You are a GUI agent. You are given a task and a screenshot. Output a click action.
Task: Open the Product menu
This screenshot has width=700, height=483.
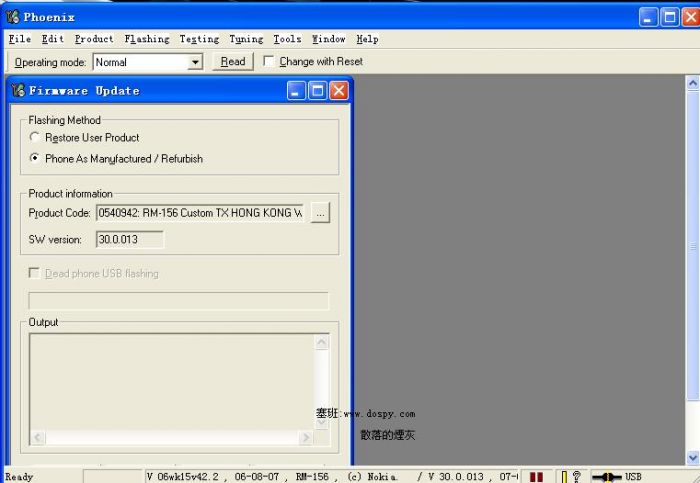pos(94,39)
